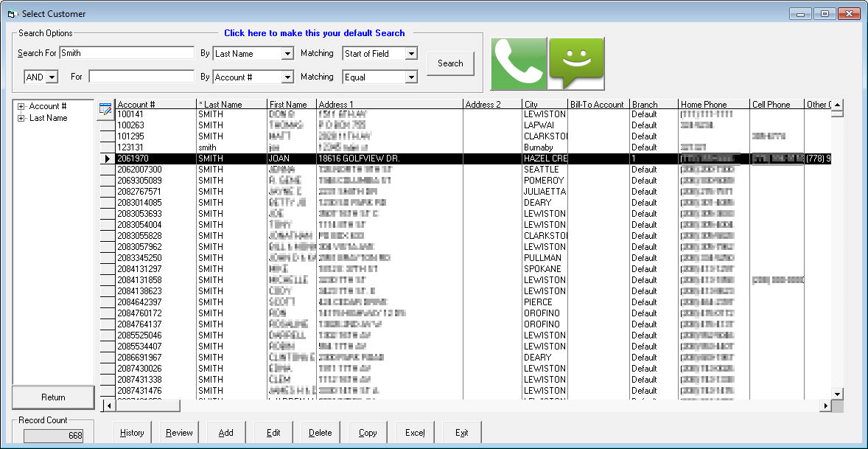Click the Copy button

(368, 433)
